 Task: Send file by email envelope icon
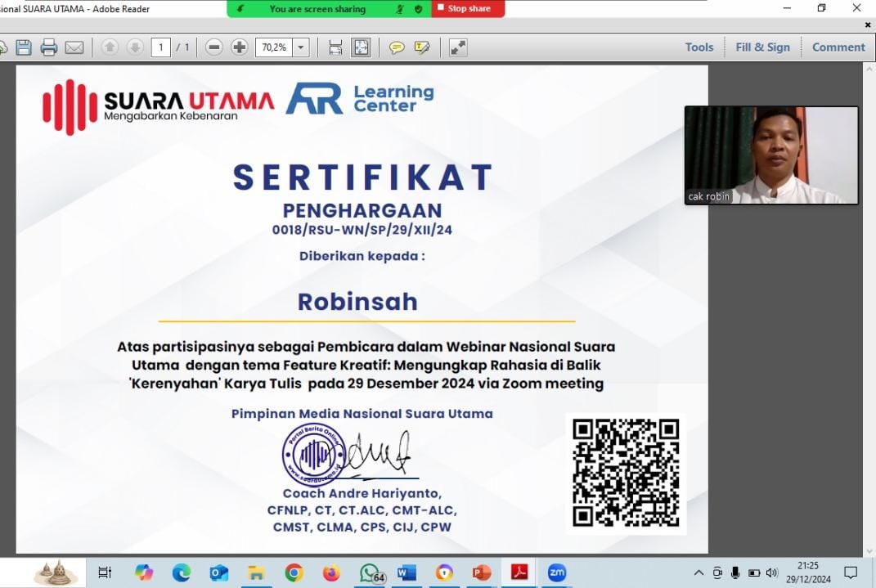click(x=74, y=47)
